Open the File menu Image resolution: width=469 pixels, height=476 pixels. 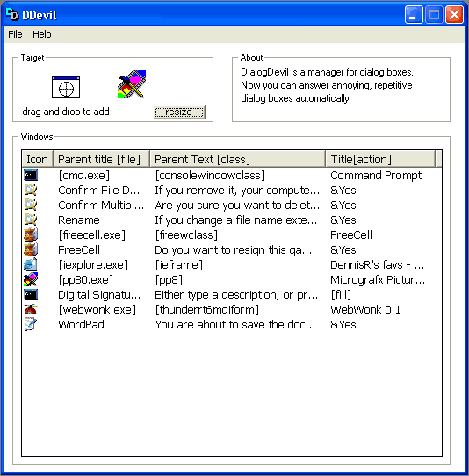(15, 34)
